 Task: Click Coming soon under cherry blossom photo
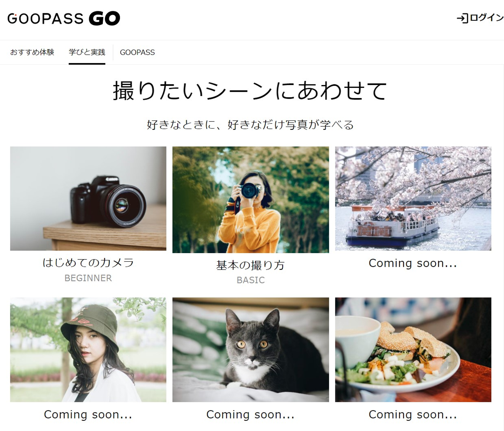coord(413,263)
